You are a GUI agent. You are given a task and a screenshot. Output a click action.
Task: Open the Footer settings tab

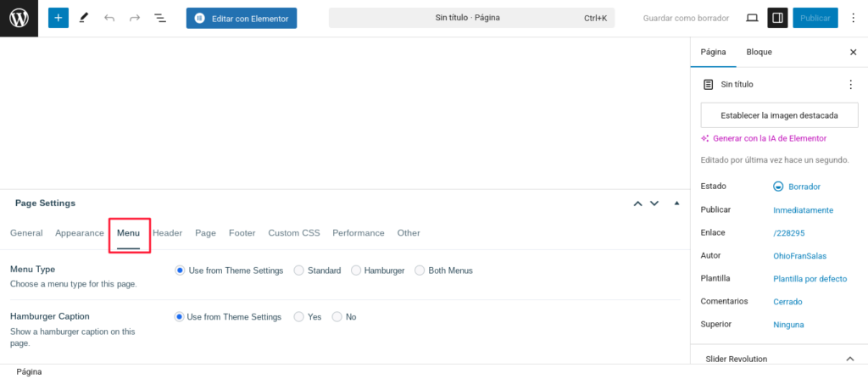click(242, 233)
